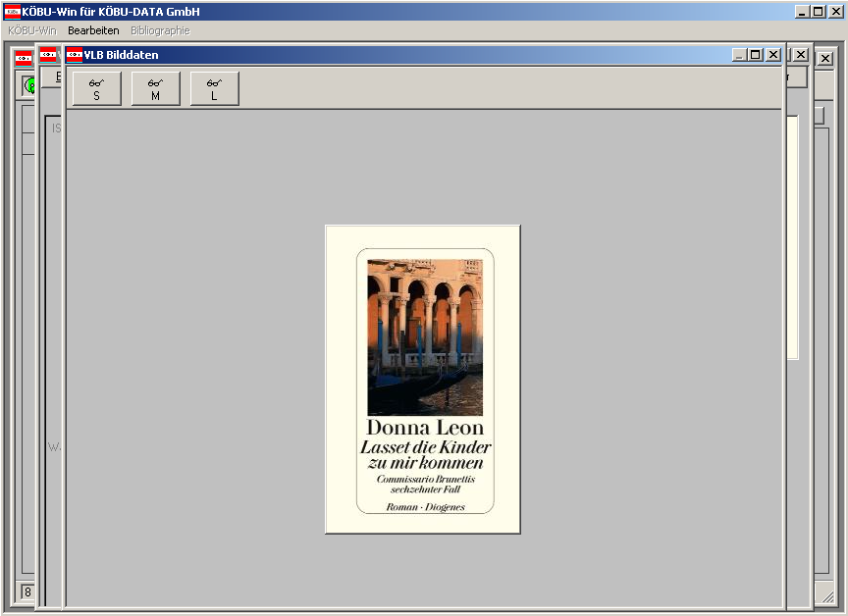Minimize the main KÖBU-Win window
This screenshot has width=848, height=616.
(x=802, y=12)
